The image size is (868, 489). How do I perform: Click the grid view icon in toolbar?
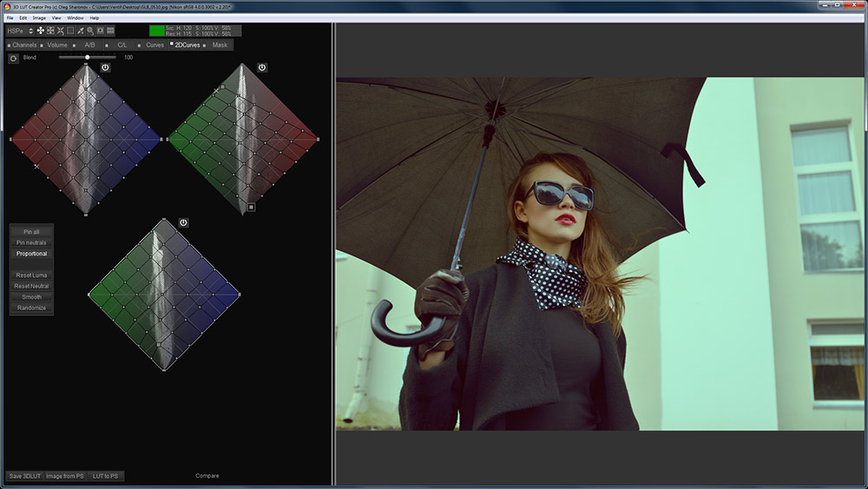[111, 30]
